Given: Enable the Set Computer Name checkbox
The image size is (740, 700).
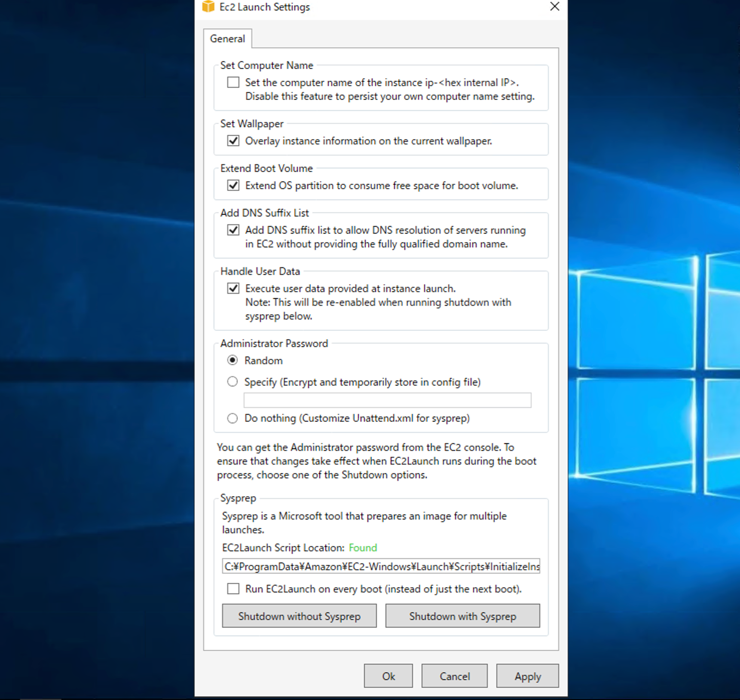Looking at the screenshot, I should (x=233, y=82).
